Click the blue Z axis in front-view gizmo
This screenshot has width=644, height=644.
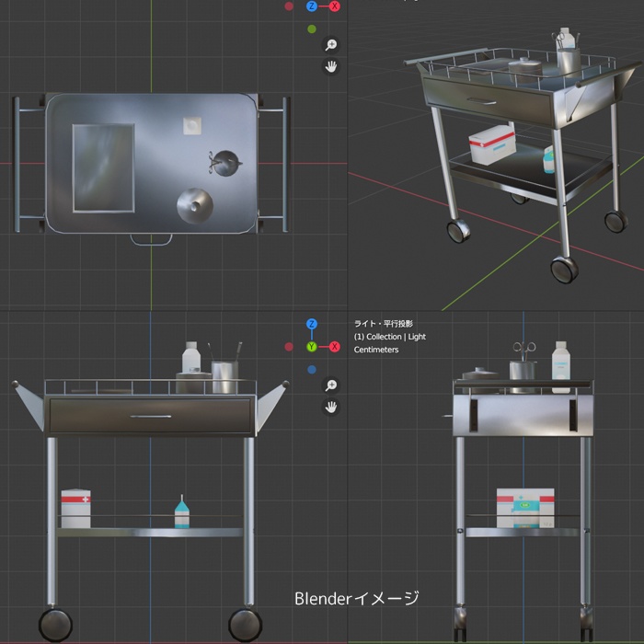pyautogui.click(x=312, y=324)
